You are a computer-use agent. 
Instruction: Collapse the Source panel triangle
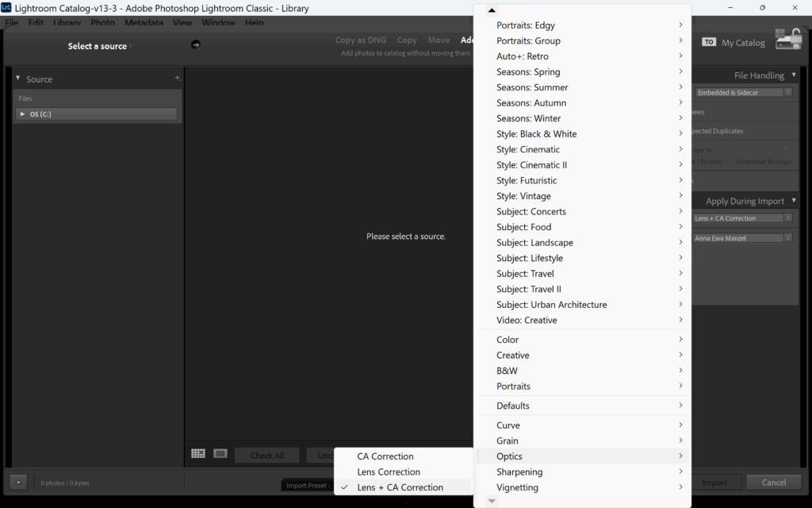[x=17, y=79]
